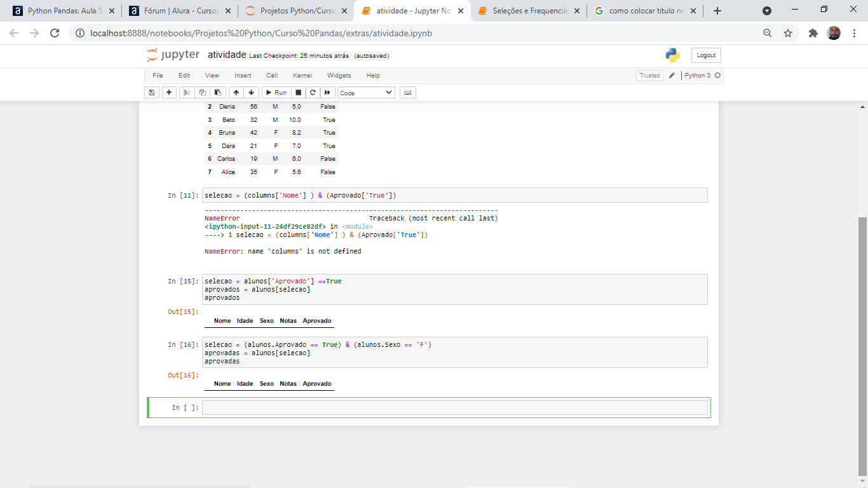This screenshot has width=868, height=488.
Task: Copy selected cells icon
Action: (202, 93)
